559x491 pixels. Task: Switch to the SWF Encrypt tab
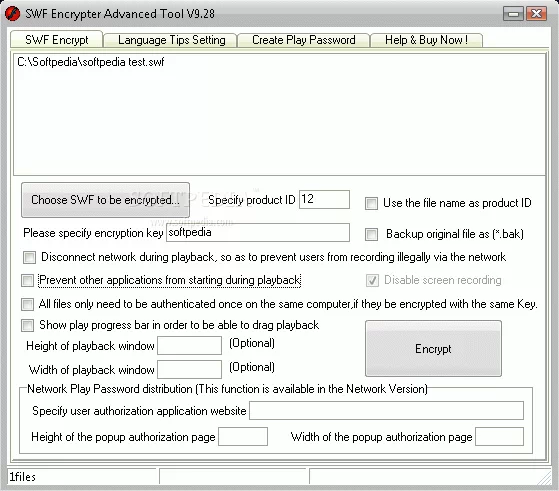(x=57, y=40)
